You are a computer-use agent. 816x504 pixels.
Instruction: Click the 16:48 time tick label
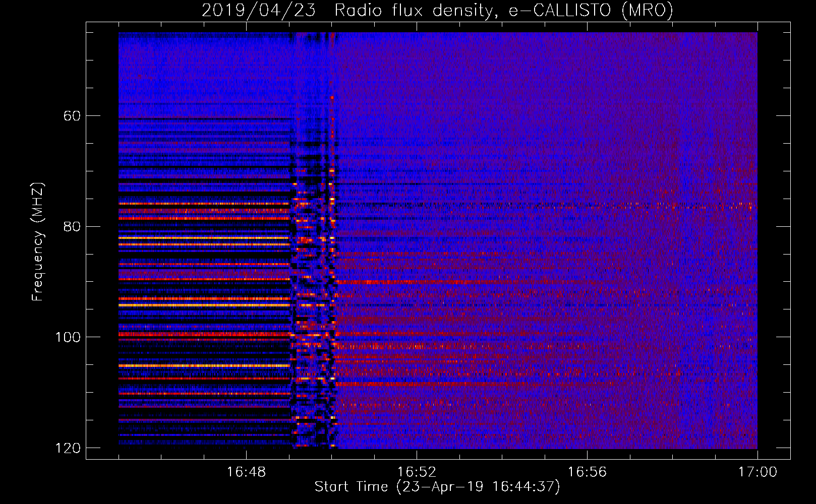[x=246, y=472]
